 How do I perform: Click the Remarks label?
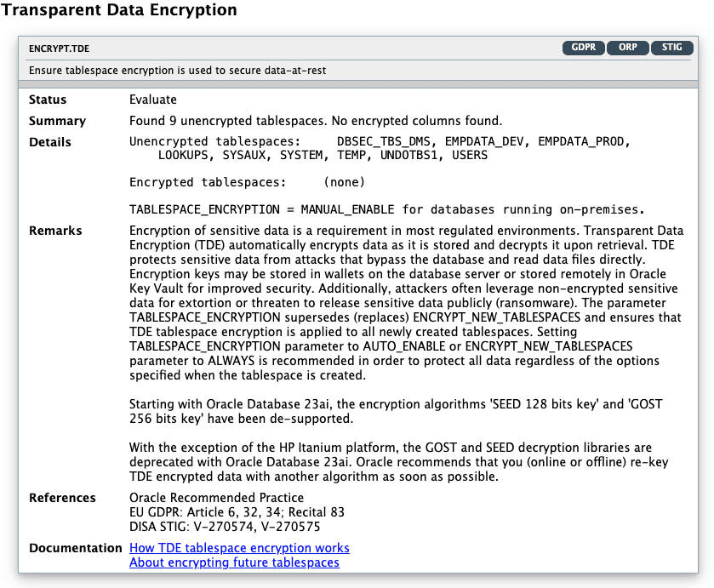pyautogui.click(x=55, y=231)
